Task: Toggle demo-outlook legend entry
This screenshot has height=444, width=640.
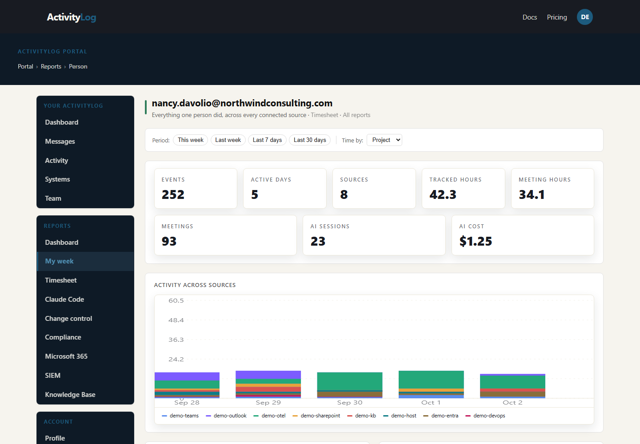Action: tap(226, 416)
